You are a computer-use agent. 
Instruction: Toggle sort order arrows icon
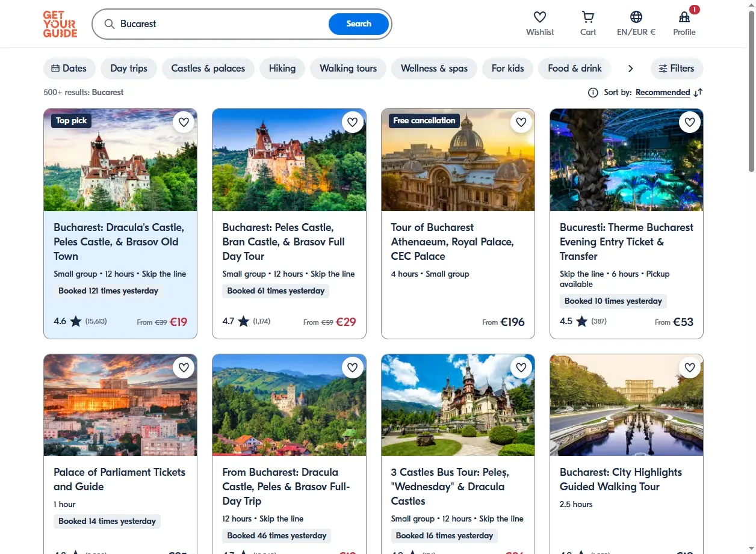tap(698, 93)
